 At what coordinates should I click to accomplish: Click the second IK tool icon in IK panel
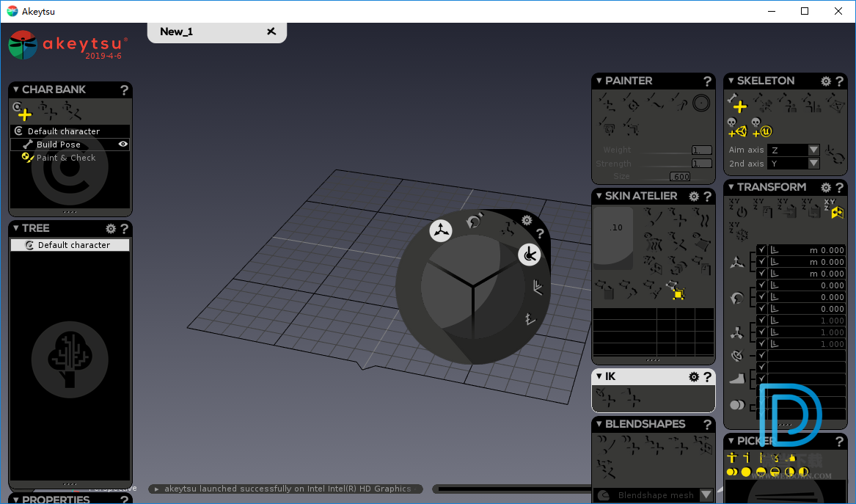point(631,398)
